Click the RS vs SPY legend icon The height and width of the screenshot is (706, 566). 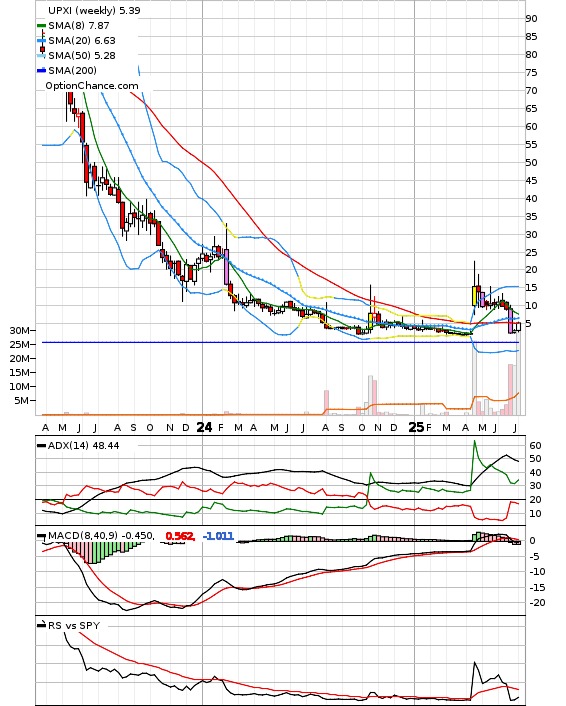pos(41,625)
